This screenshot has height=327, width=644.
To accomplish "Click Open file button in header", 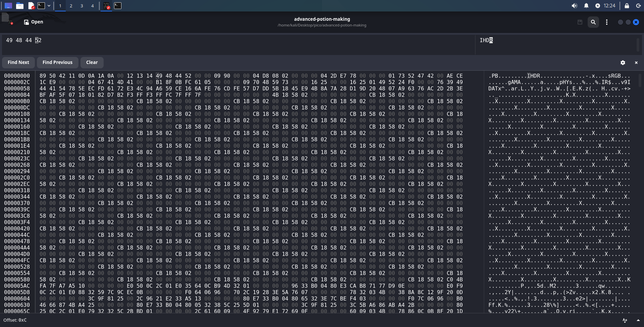I will 34,22.
